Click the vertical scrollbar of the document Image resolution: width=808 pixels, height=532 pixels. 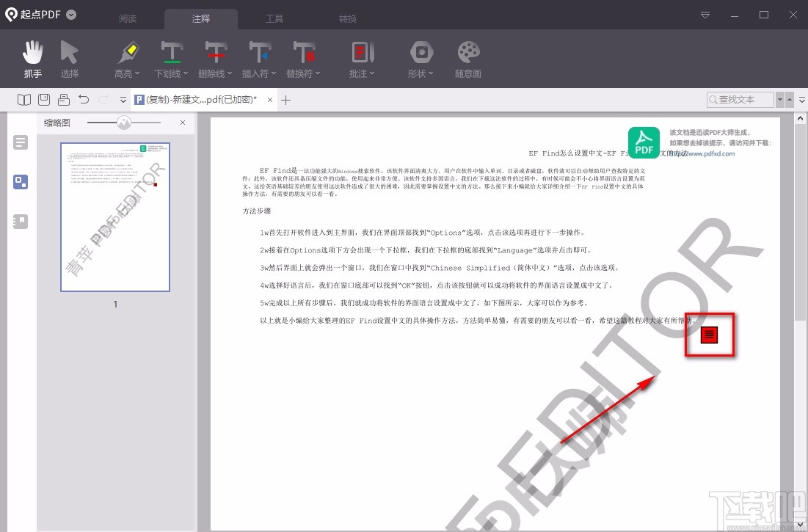tap(800, 222)
